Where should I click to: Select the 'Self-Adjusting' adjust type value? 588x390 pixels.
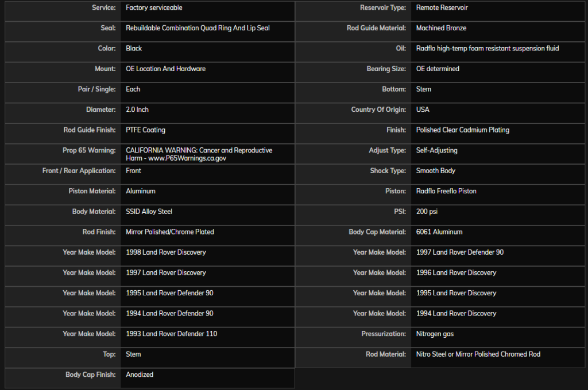tap(436, 150)
